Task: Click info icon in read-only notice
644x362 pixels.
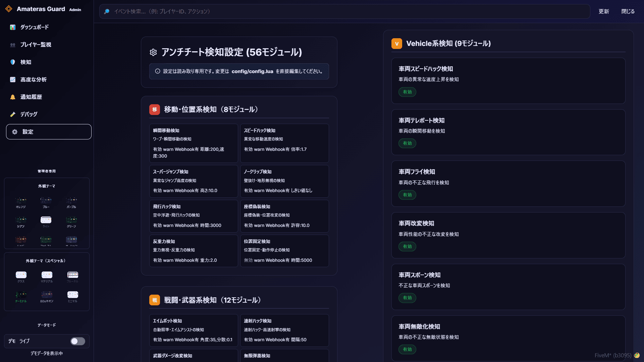Action: [x=158, y=71]
